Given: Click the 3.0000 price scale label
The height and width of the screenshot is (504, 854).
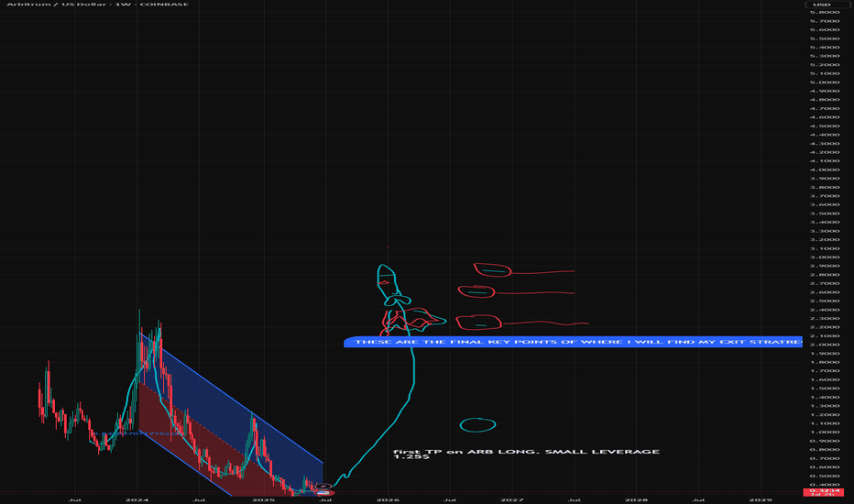Looking at the screenshot, I should (x=827, y=257).
